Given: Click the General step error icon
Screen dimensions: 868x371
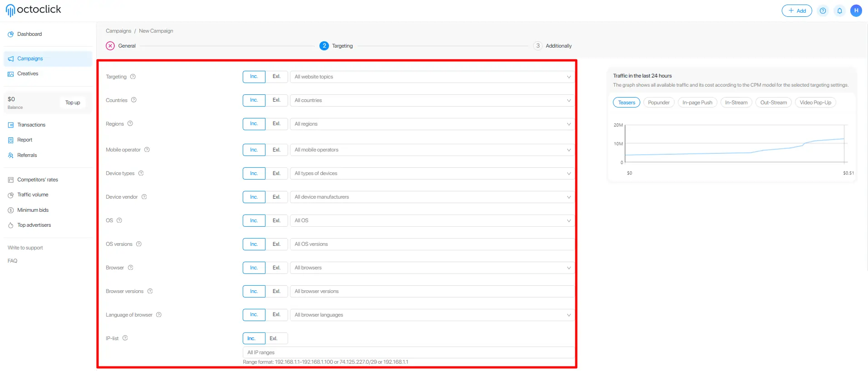Looking at the screenshot, I should [110, 46].
